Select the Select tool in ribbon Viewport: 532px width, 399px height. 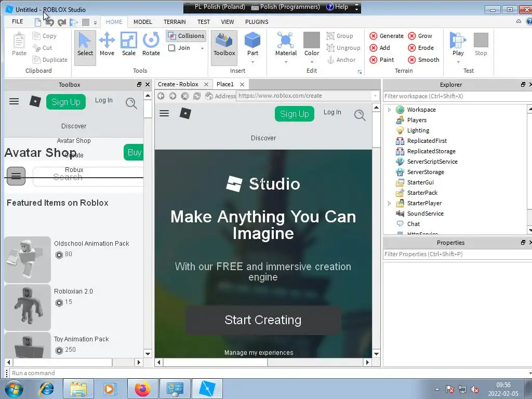pos(85,47)
